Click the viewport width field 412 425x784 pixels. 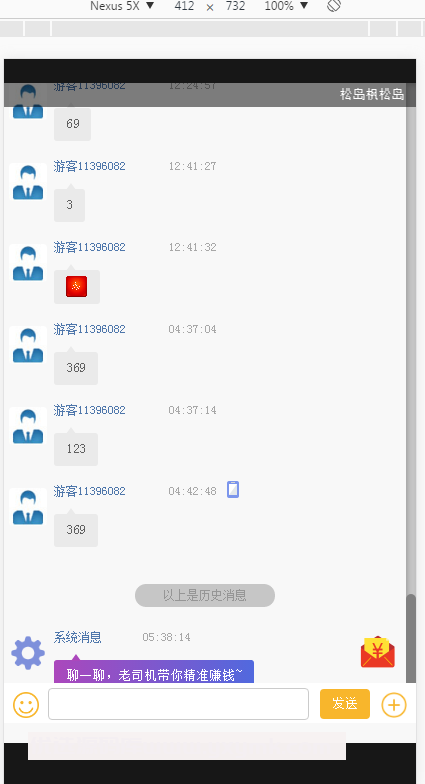point(184,6)
